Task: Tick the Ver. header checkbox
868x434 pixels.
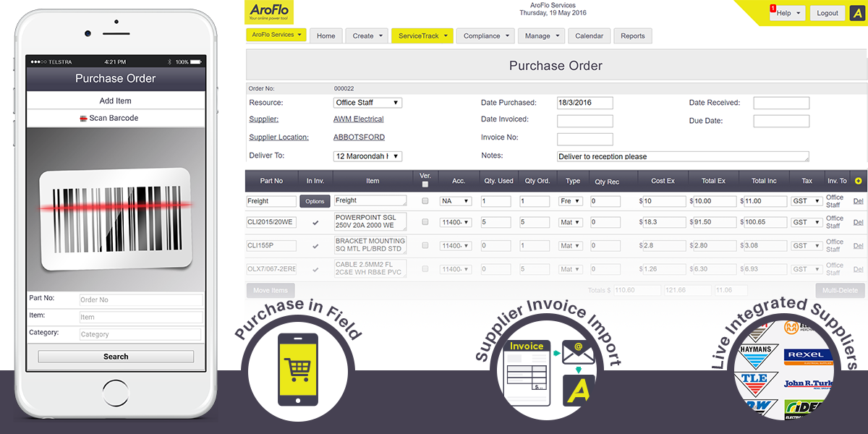Action: [x=425, y=184]
